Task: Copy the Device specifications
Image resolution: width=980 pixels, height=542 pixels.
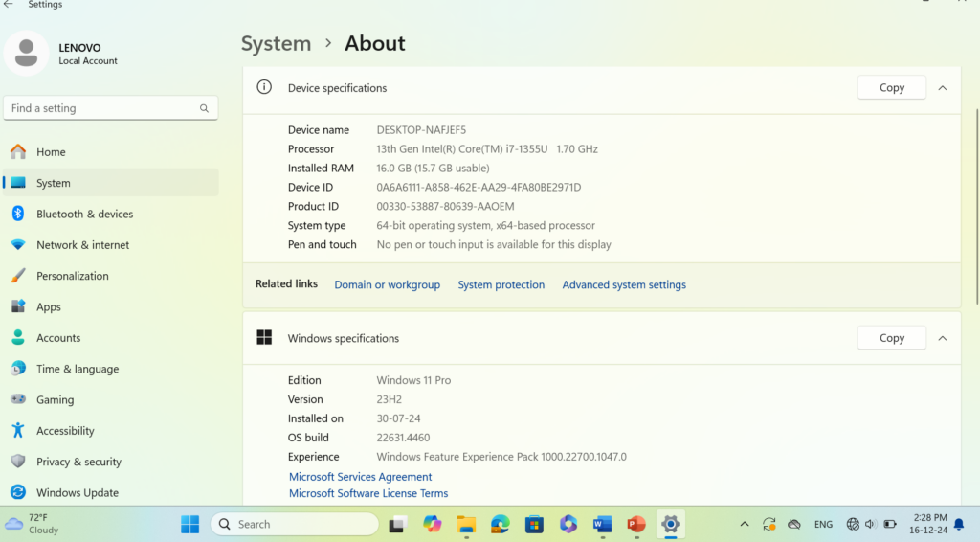Action: 891,88
